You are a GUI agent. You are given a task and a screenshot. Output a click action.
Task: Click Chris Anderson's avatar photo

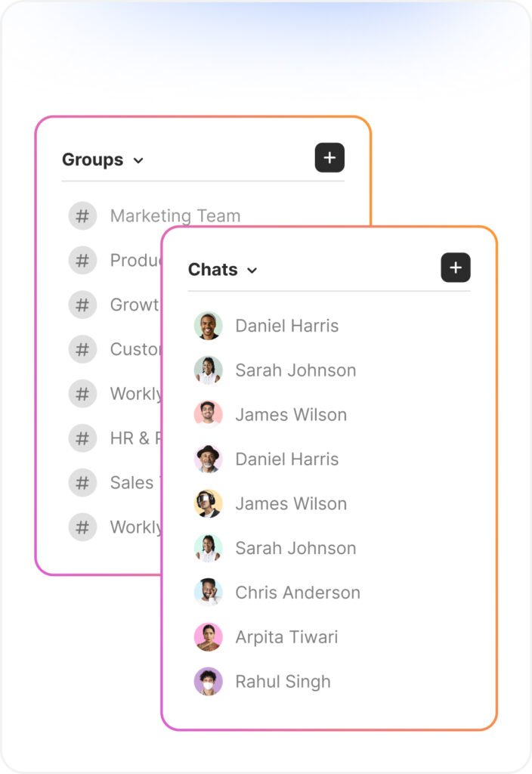tap(208, 593)
